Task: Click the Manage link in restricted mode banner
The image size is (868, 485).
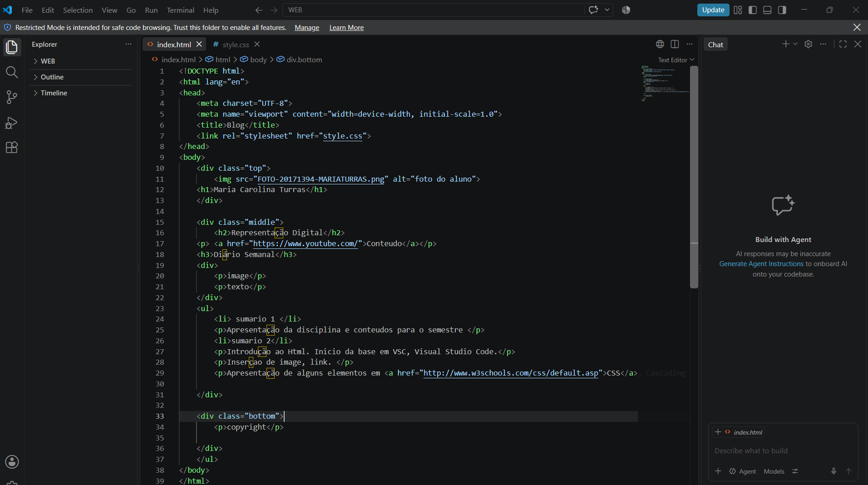Action: pos(307,28)
